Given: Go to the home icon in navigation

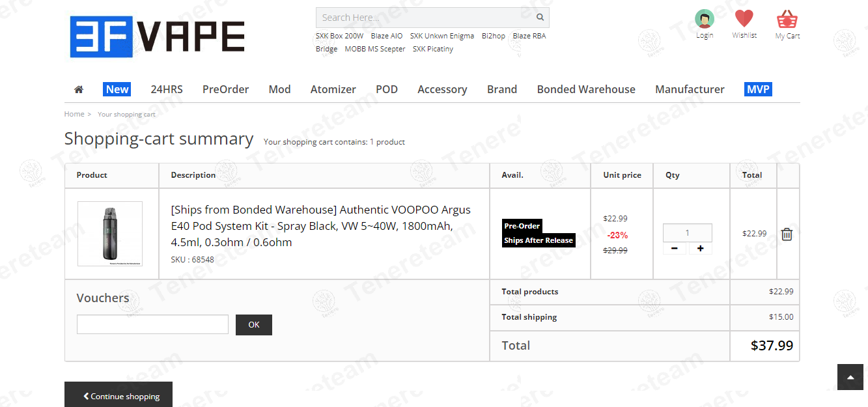Looking at the screenshot, I should 79,89.
